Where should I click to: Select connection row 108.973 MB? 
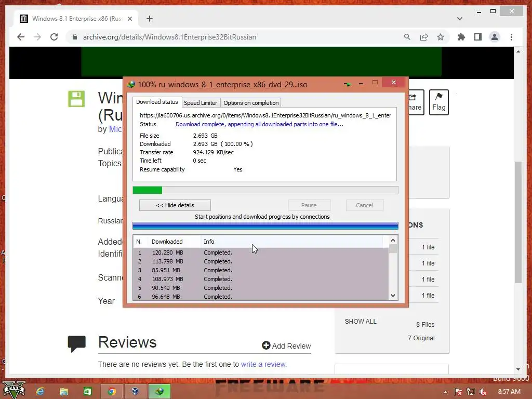[261, 279]
